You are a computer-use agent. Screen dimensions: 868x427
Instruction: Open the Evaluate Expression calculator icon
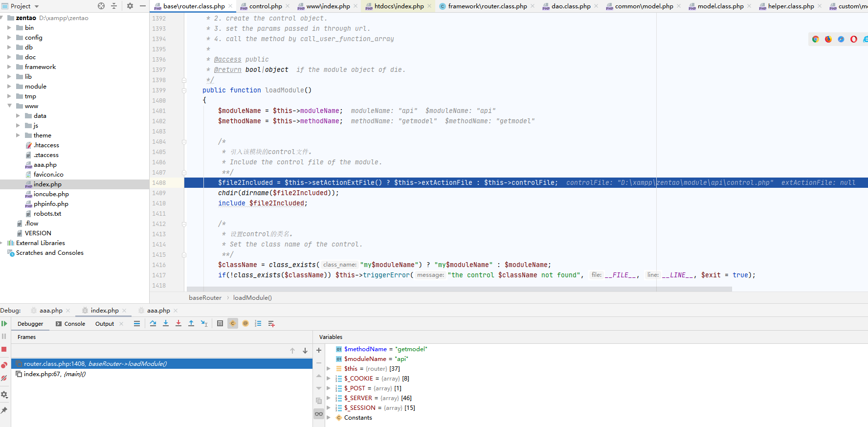pyautogui.click(x=220, y=324)
